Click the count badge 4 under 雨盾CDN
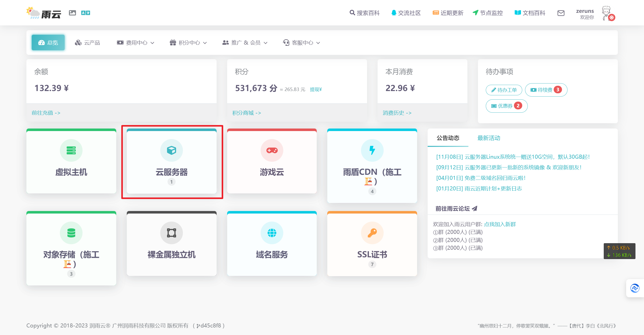Image resolution: width=644 pixels, height=335 pixels. [372, 191]
